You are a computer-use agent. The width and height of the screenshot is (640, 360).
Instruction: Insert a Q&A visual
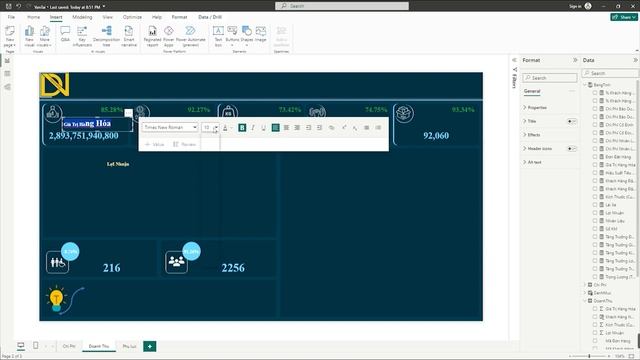tap(65, 34)
